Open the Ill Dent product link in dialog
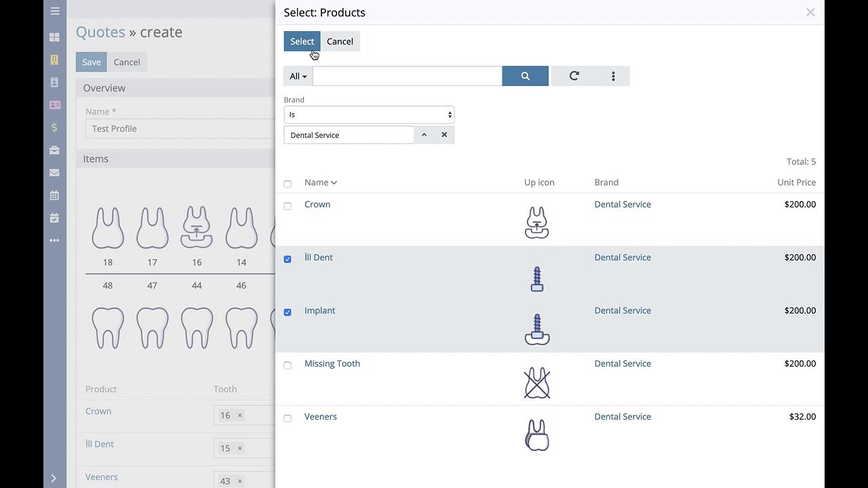This screenshot has height=488, width=868. tap(319, 257)
